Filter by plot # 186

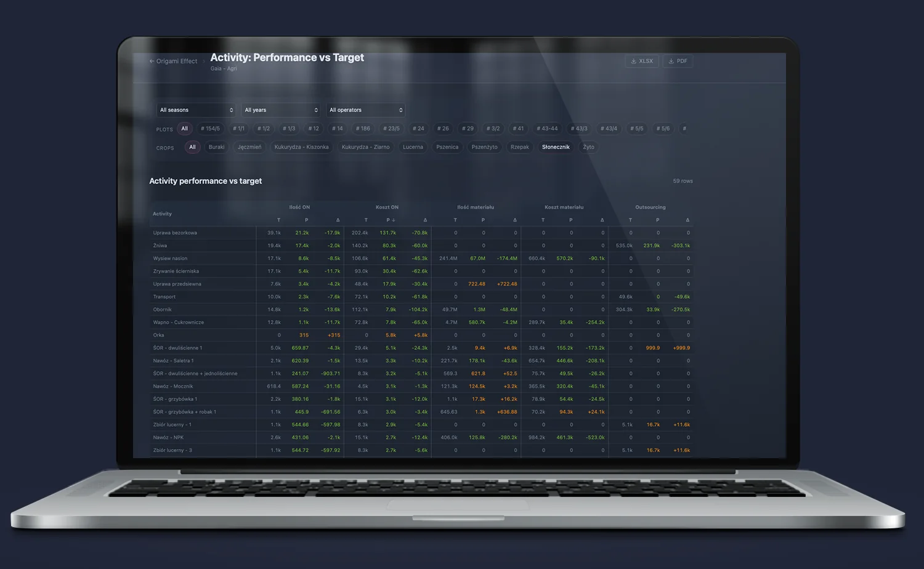point(363,129)
